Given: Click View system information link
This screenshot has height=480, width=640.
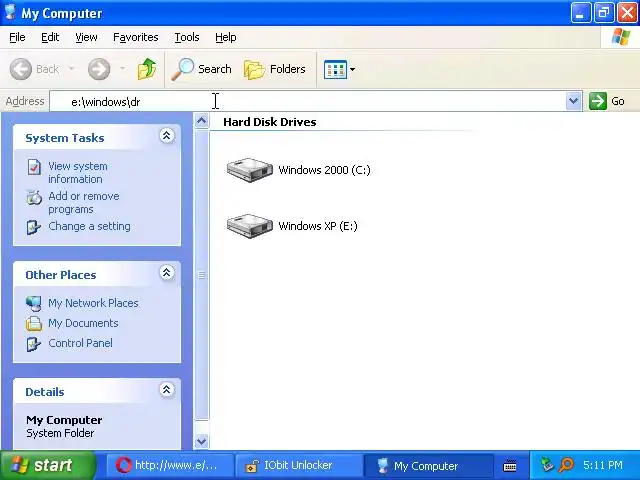Looking at the screenshot, I should [x=78, y=173].
